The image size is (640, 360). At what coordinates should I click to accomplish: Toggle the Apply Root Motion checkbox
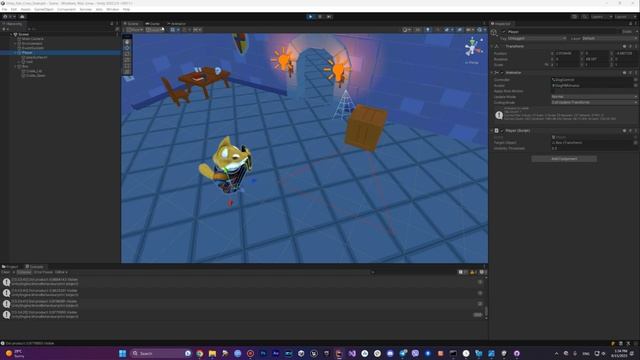(x=553, y=91)
